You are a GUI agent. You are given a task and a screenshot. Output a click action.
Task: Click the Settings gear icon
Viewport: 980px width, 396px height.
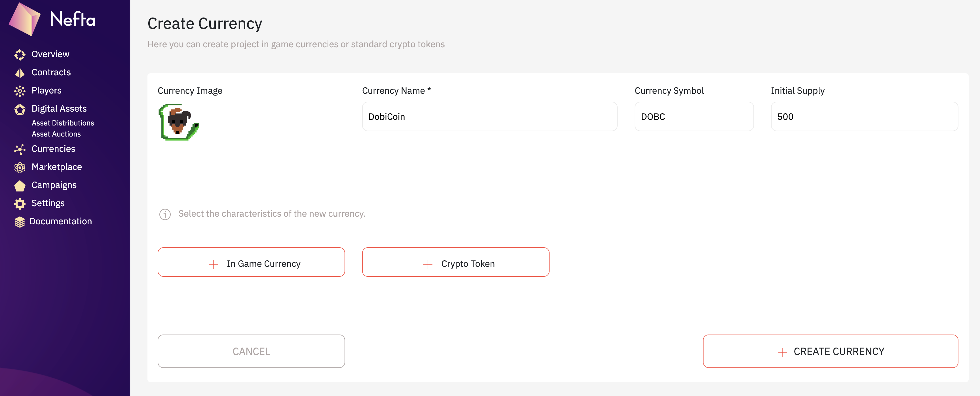[x=20, y=204]
